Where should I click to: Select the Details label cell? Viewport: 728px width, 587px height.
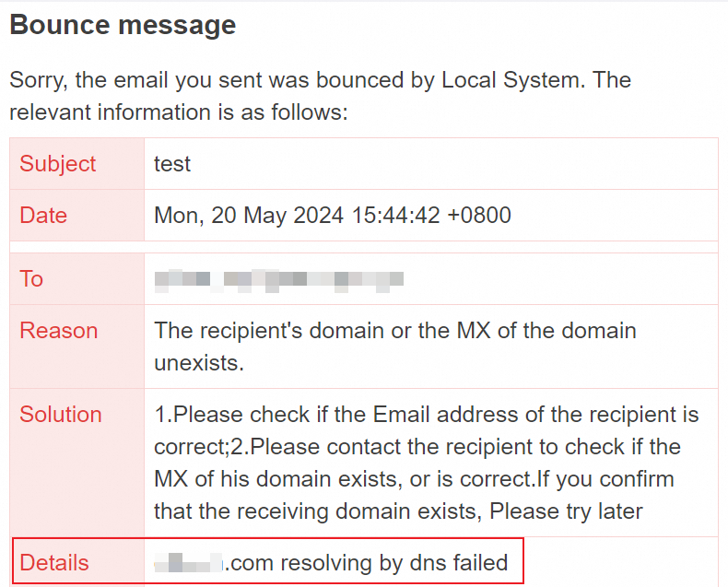[x=77, y=562]
